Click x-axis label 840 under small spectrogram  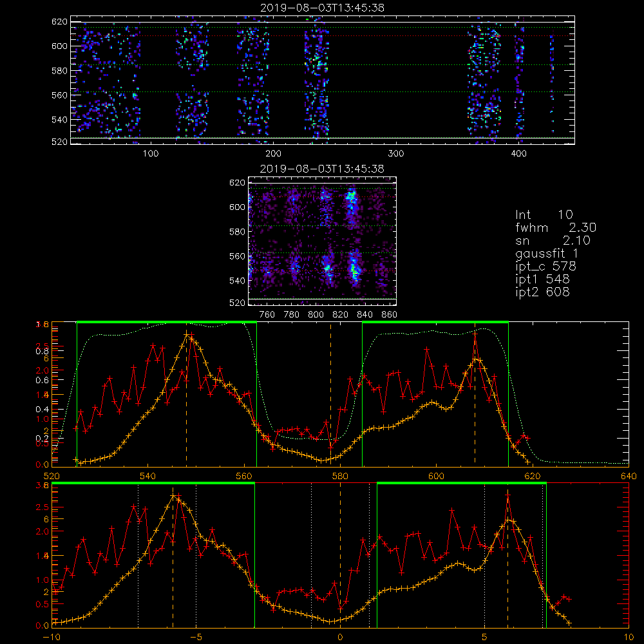(x=365, y=315)
